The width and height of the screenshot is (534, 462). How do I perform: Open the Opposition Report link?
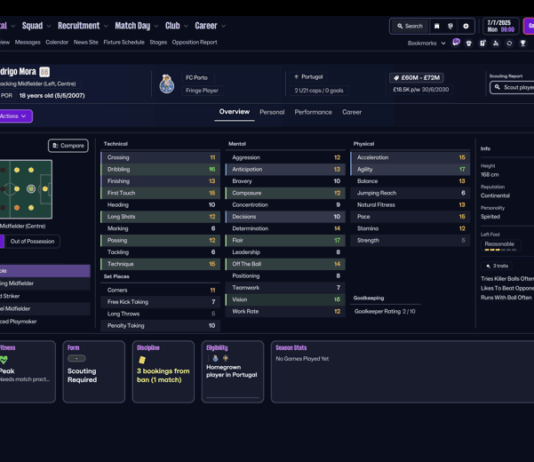[x=194, y=42]
